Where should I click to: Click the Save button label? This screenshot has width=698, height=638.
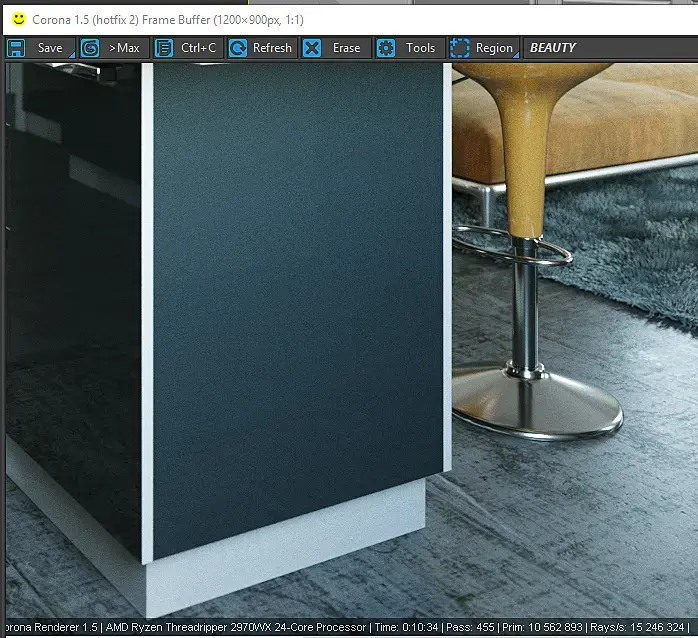(50, 48)
